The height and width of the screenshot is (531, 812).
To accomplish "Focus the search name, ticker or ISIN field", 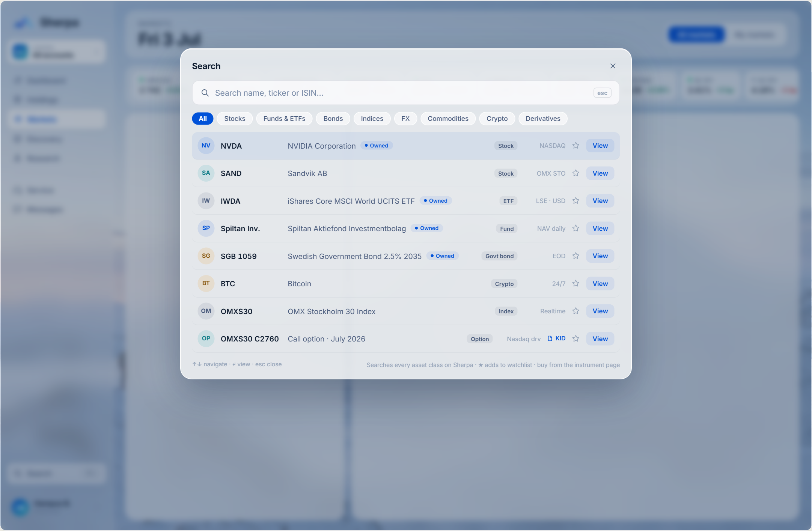I will 405,93.
